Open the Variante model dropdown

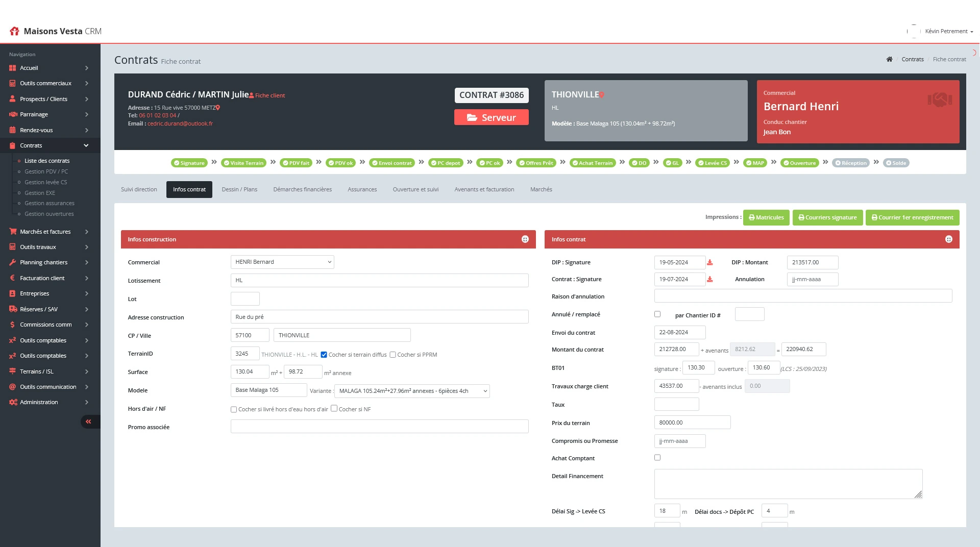(412, 391)
